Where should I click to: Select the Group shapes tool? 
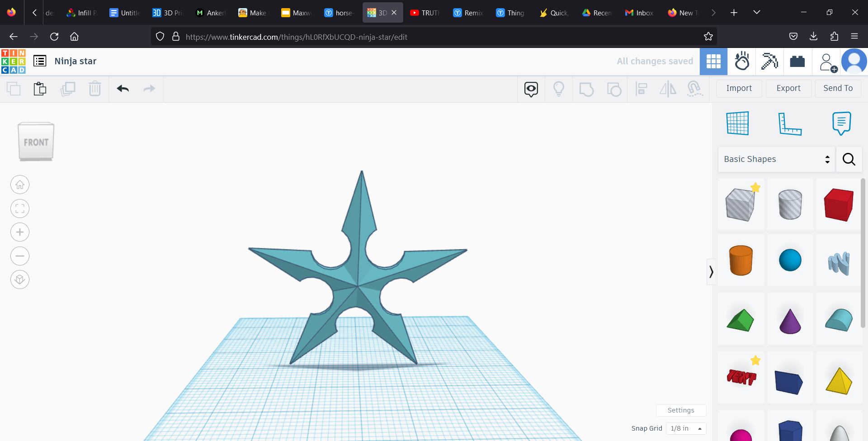(586, 89)
